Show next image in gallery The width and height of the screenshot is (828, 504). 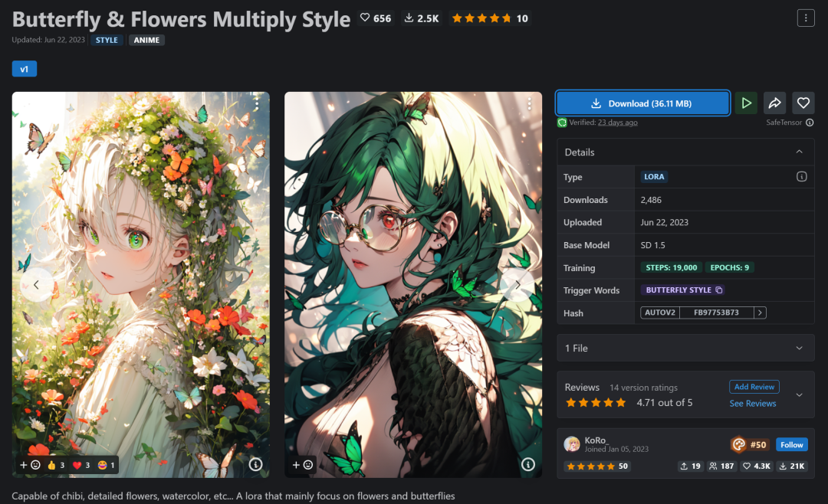(x=517, y=285)
